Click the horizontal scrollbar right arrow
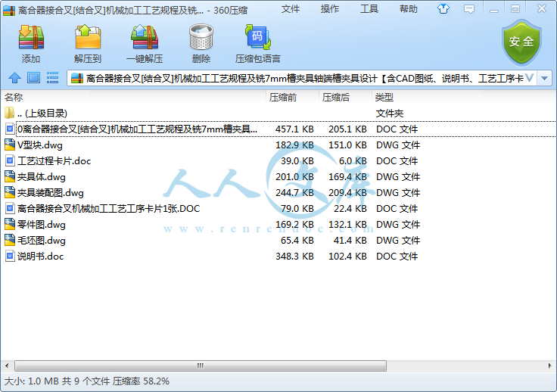 pos(549,366)
